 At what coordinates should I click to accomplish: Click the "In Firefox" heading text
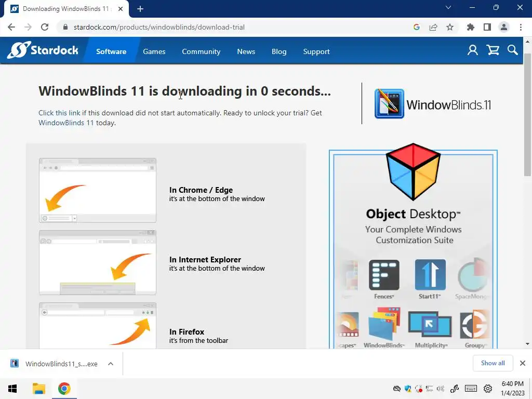[187, 332]
